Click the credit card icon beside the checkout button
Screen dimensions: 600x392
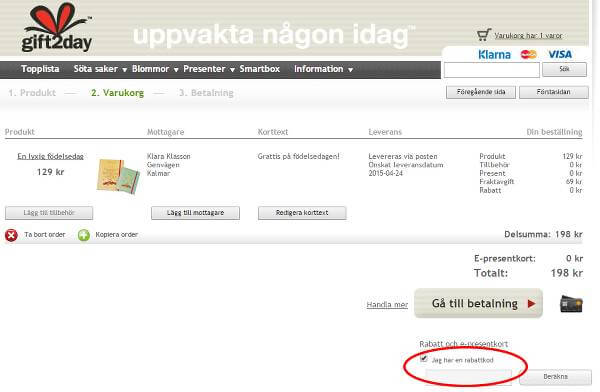click(571, 304)
